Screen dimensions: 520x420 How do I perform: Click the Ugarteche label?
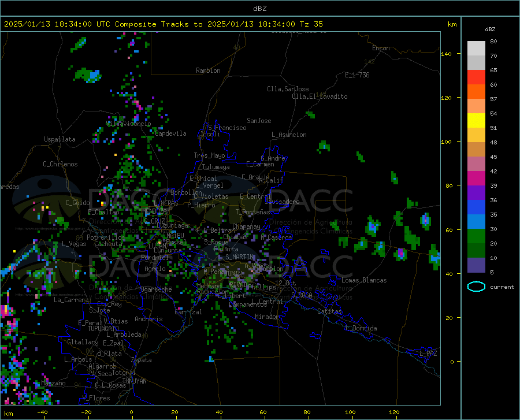pos(156,289)
